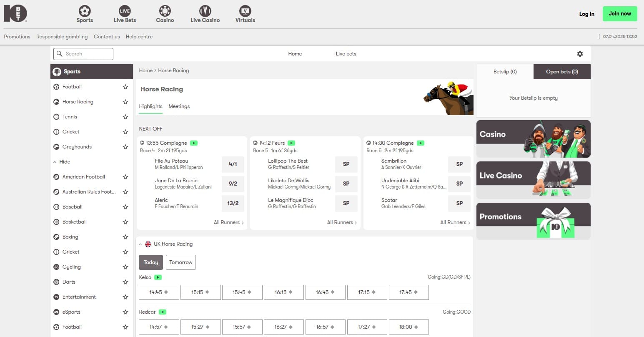Open settings with the gear icon
Viewport: 644px width, 337px height.
click(580, 54)
